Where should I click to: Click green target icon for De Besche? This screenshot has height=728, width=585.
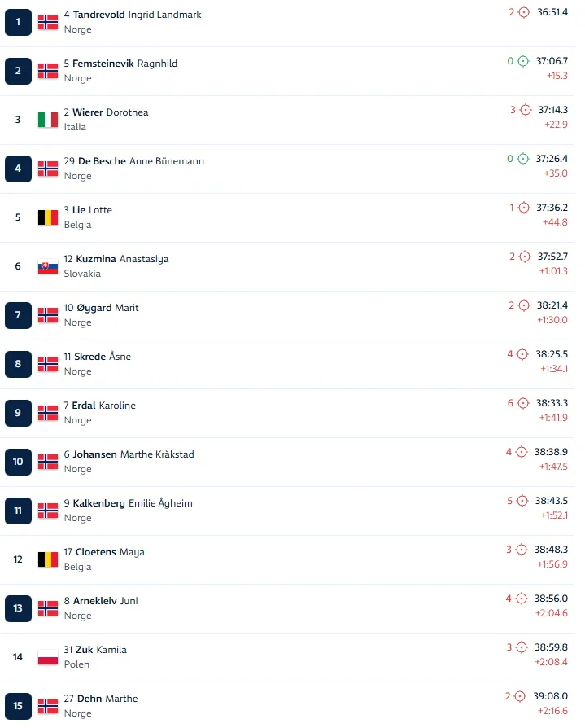[x=523, y=159]
